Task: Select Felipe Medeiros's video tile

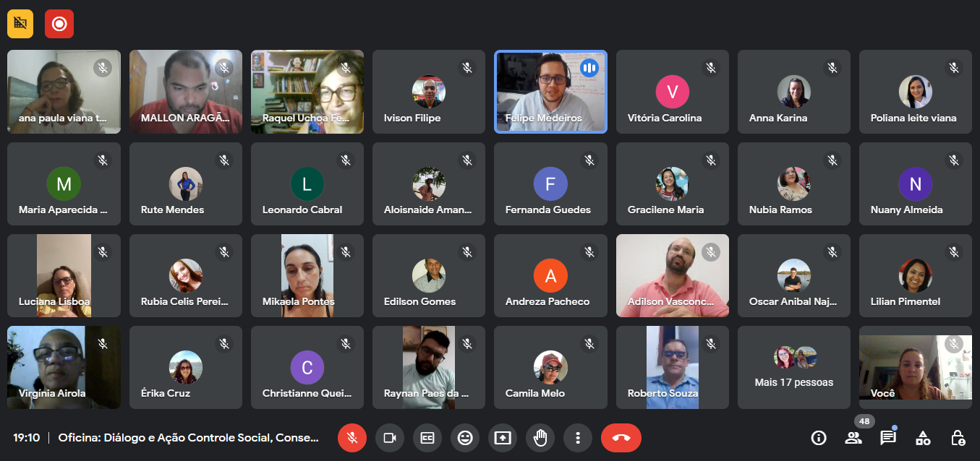Action: pos(550,92)
